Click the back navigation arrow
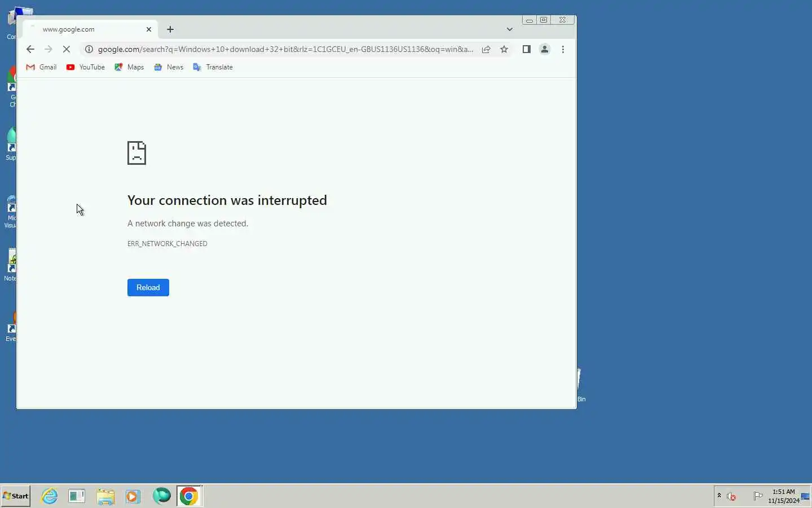Screen dimensions: 812x508 point(30,50)
